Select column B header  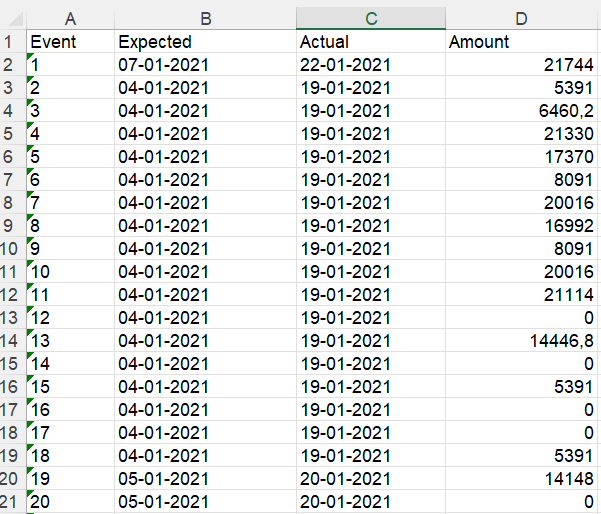point(205,18)
